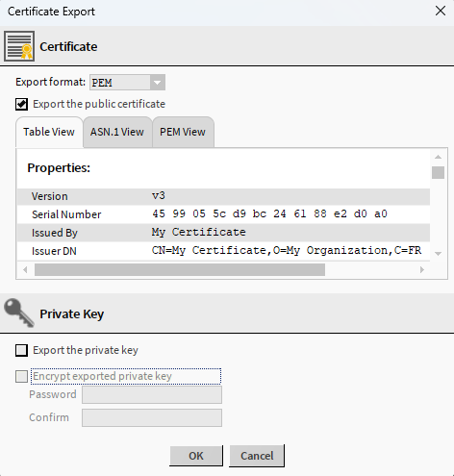Open the Export format dropdown arrow

pyautogui.click(x=157, y=83)
